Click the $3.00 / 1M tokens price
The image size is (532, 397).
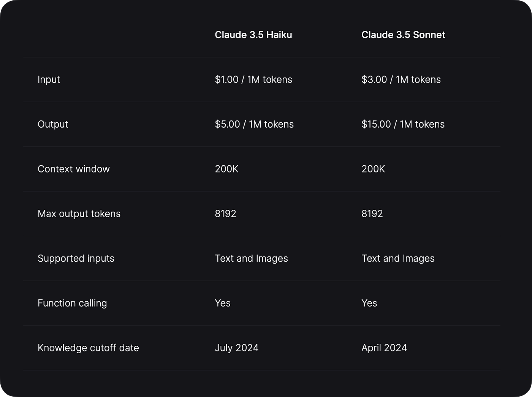click(x=401, y=79)
